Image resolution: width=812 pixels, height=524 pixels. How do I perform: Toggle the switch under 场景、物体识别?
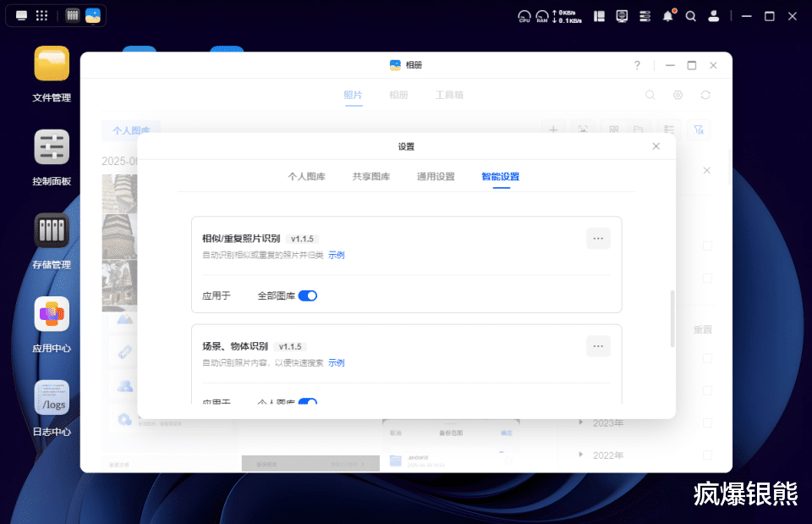pyautogui.click(x=308, y=401)
